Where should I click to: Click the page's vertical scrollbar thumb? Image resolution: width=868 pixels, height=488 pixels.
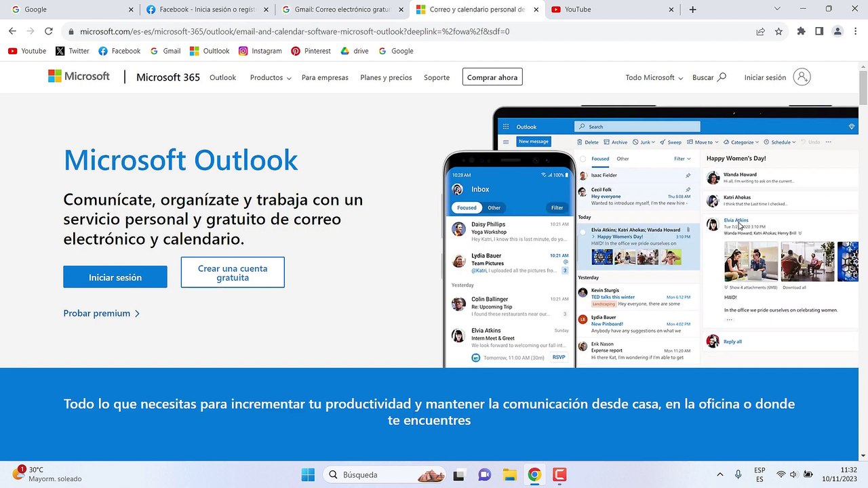coord(863,87)
